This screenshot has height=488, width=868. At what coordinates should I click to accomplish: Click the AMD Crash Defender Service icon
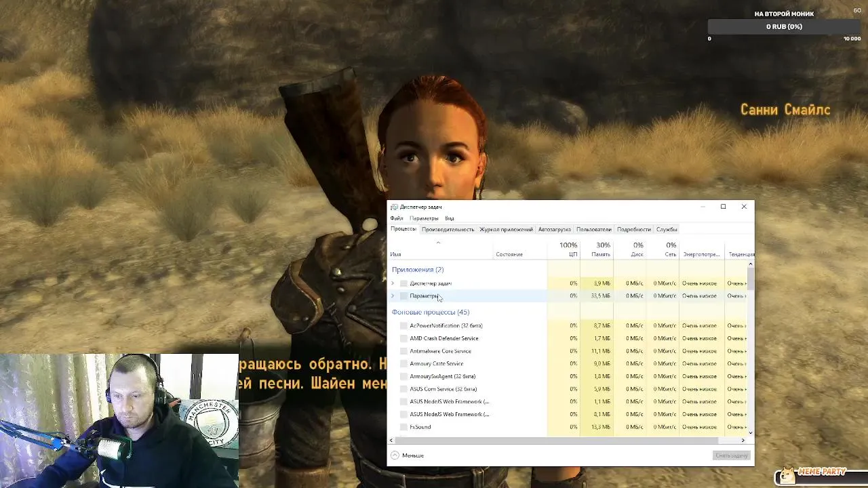coord(403,338)
